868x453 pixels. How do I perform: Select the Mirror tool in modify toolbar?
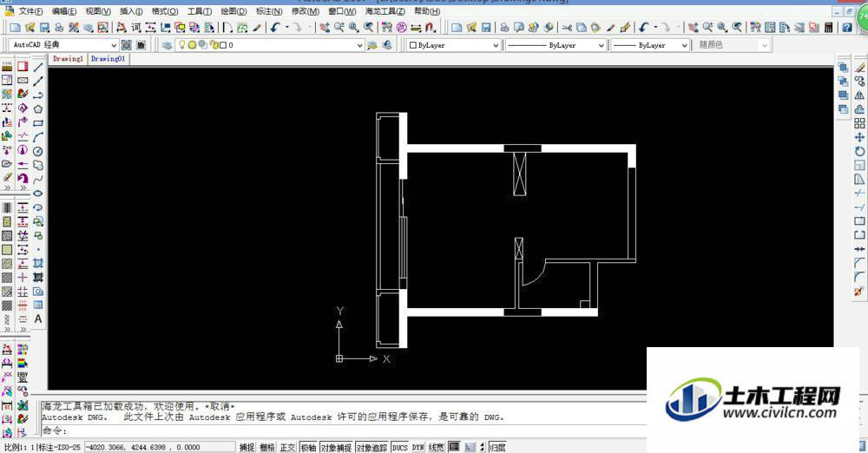coord(859,95)
